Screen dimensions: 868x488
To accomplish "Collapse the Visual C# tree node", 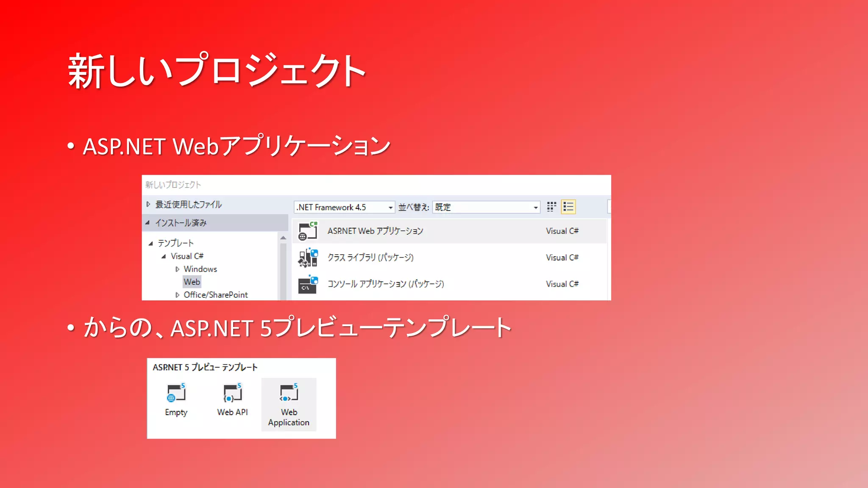I will (164, 256).
